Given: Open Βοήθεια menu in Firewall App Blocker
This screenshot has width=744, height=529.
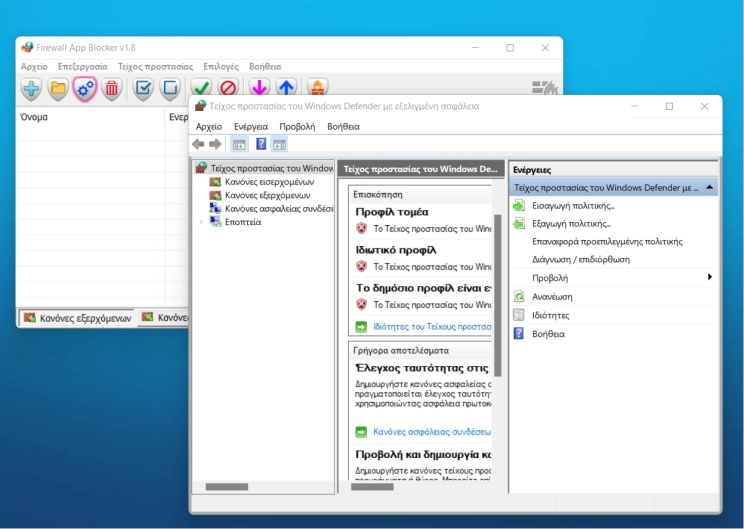Looking at the screenshot, I should (x=265, y=66).
